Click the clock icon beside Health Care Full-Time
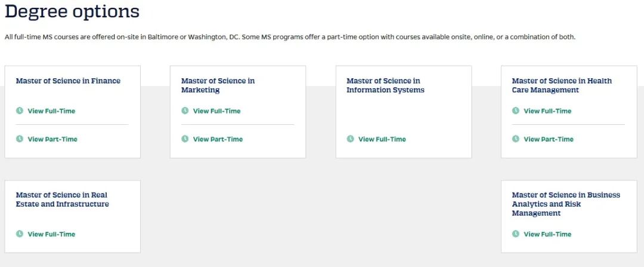The height and width of the screenshot is (267, 644). pos(515,111)
